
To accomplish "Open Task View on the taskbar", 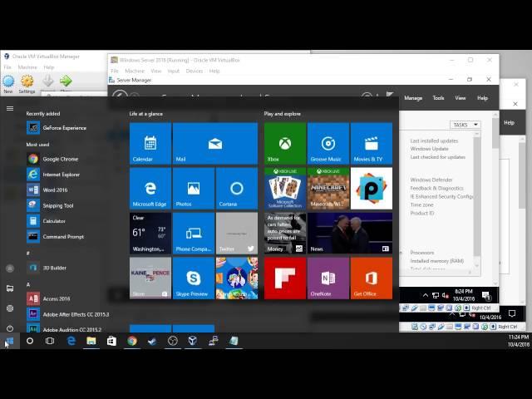I will pyautogui.click(x=50, y=341).
